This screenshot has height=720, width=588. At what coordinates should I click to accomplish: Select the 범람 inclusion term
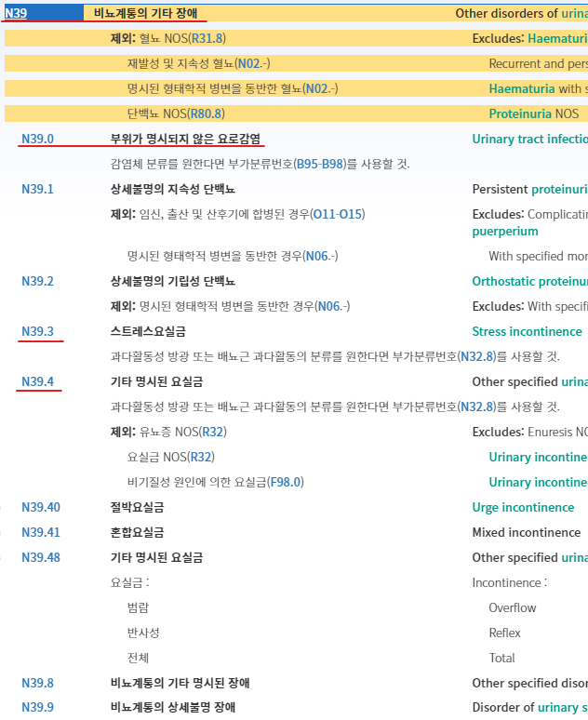tap(139, 608)
